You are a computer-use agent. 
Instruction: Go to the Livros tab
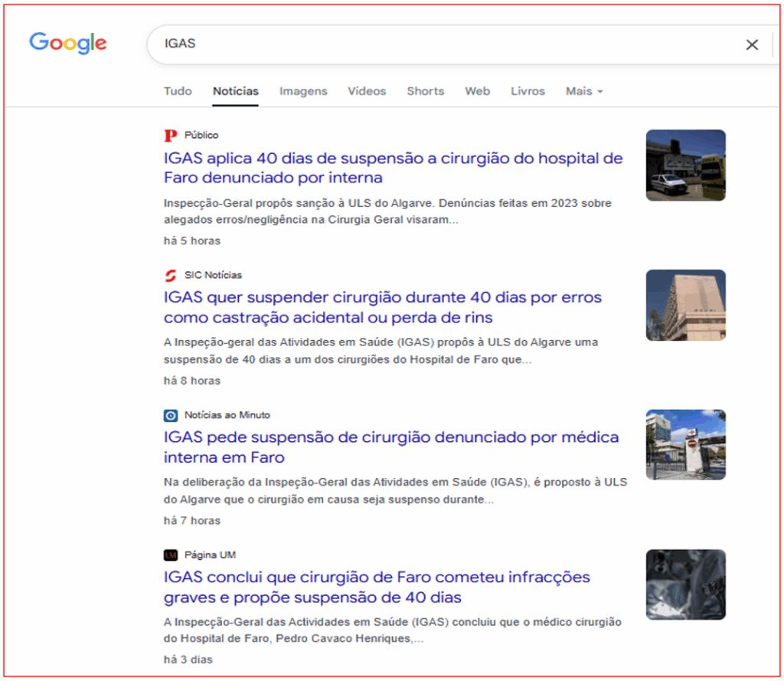[x=528, y=91]
